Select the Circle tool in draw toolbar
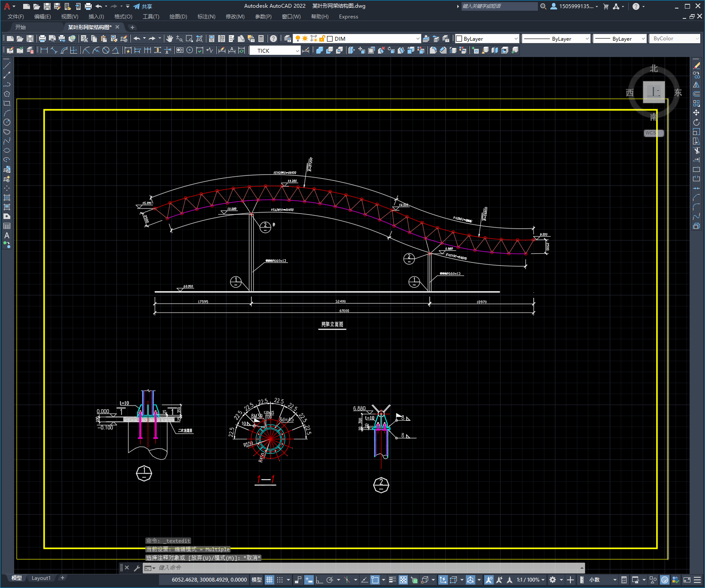Viewport: 705px width, 588px height. coord(7,122)
